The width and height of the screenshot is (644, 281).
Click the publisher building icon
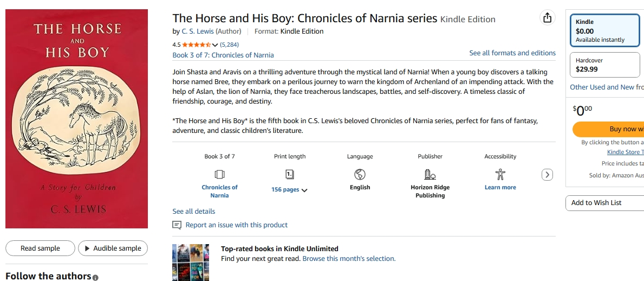click(x=430, y=174)
